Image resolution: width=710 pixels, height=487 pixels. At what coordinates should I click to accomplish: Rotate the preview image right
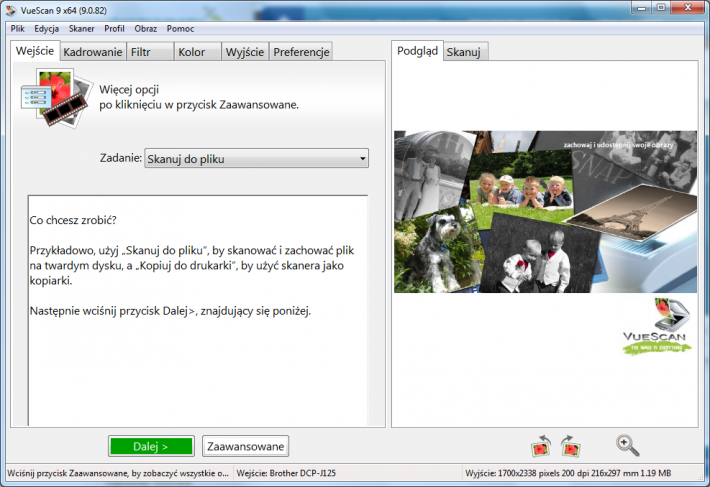[x=570, y=446]
